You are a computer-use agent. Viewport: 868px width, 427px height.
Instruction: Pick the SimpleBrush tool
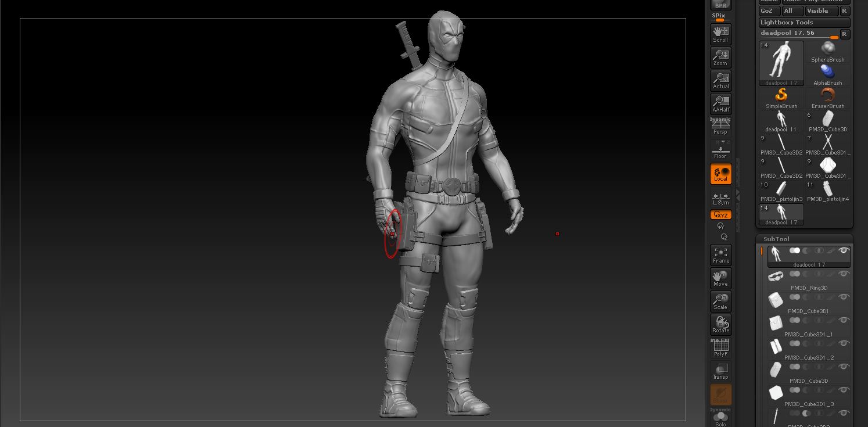tap(781, 98)
